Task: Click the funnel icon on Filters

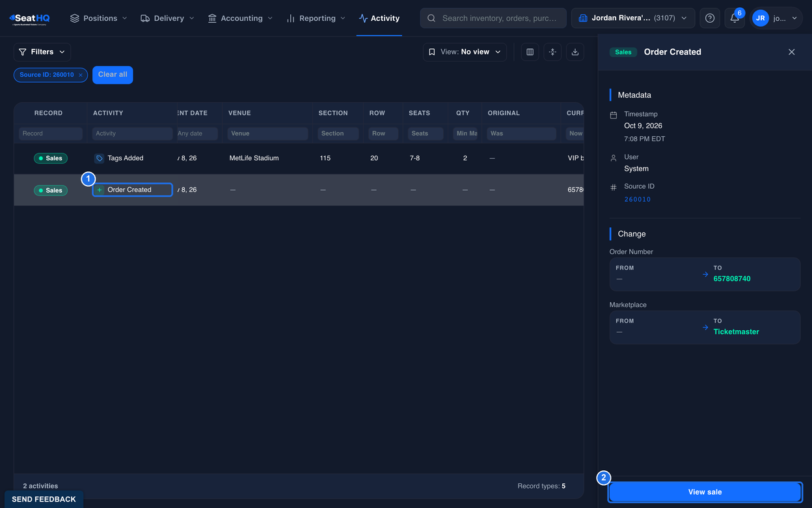Action: tap(23, 52)
